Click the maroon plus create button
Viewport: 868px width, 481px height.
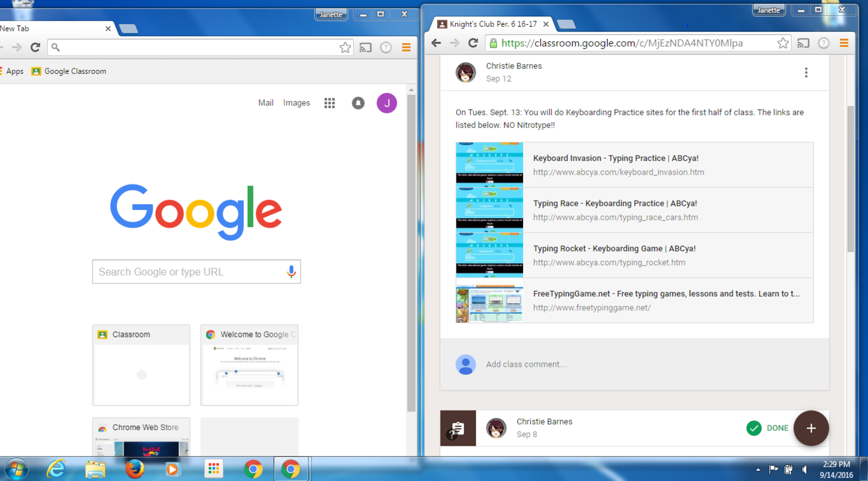[x=811, y=428]
